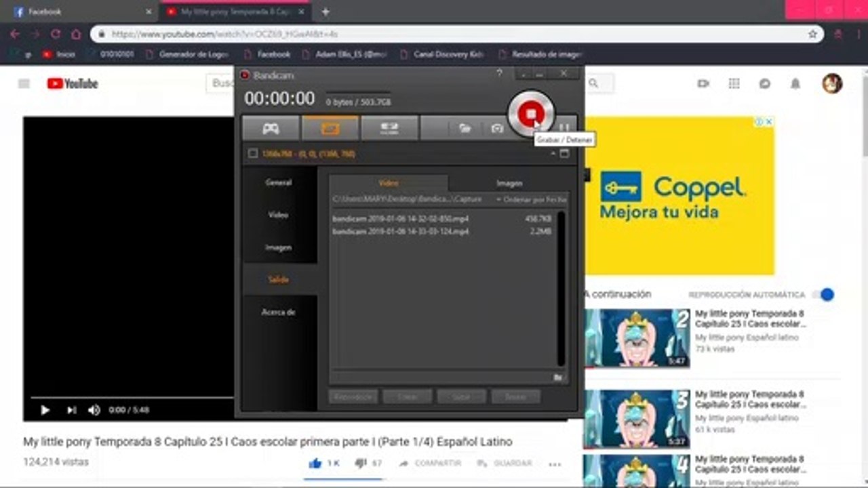Click the Coppel Mejora tu vida ad
Viewport: 868px width, 488px height.
click(679, 196)
